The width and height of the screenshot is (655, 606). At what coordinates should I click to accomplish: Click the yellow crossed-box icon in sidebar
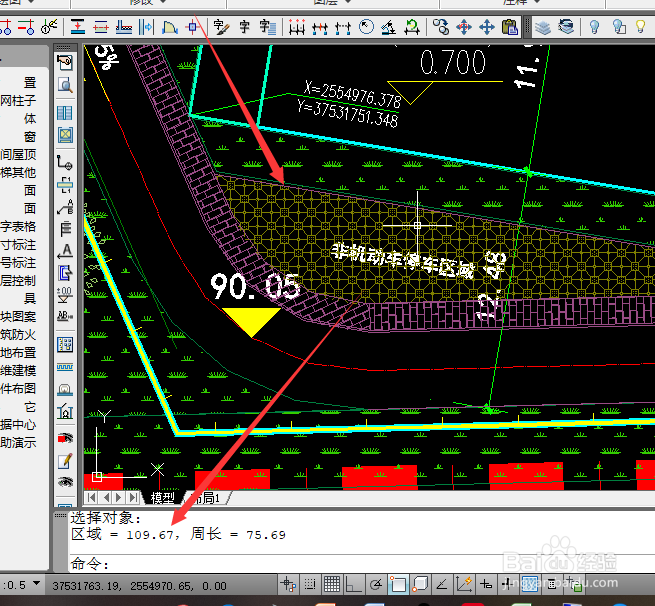point(65,135)
